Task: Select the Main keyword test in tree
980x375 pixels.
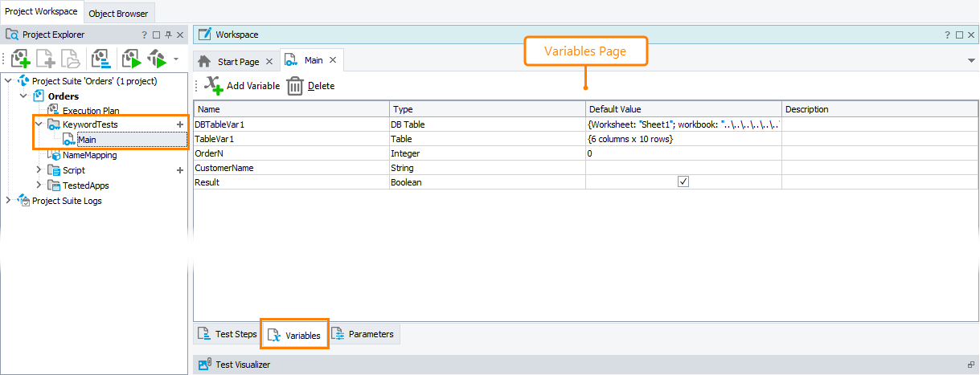Action: tap(87, 140)
